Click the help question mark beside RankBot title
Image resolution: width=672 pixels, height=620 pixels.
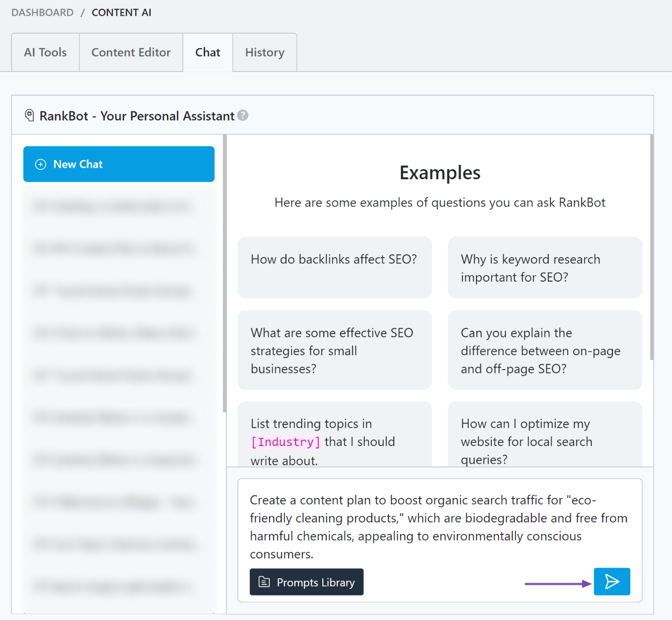click(243, 115)
